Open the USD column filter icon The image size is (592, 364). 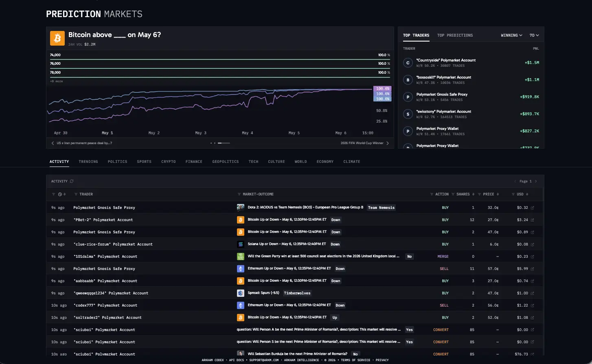pos(513,194)
